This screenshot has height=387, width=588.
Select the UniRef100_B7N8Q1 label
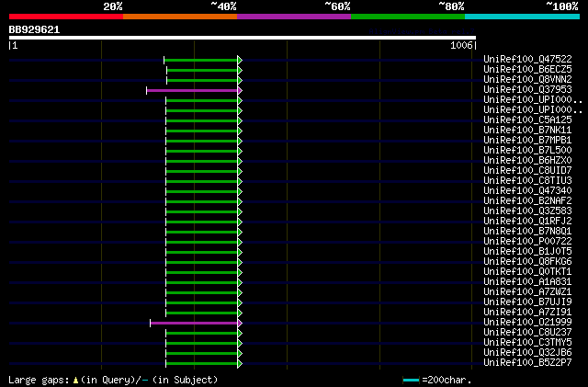tap(527, 232)
